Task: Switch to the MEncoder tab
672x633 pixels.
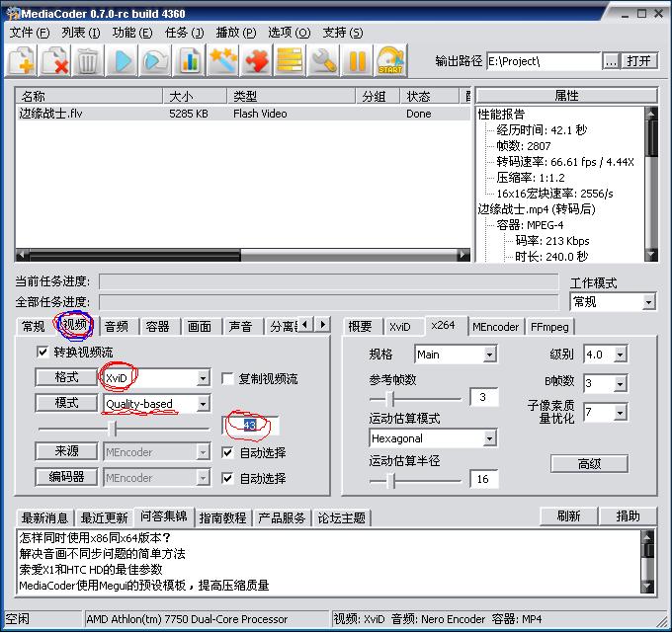Action: [495, 327]
